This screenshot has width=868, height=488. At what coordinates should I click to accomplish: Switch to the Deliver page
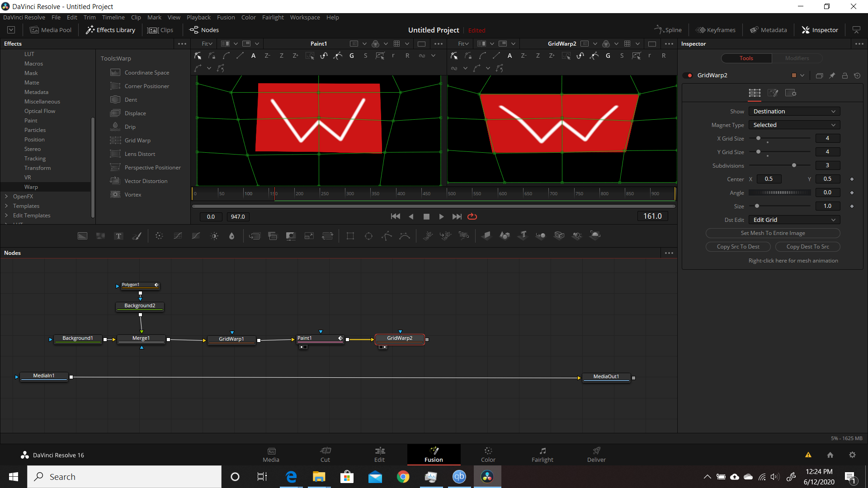596,455
